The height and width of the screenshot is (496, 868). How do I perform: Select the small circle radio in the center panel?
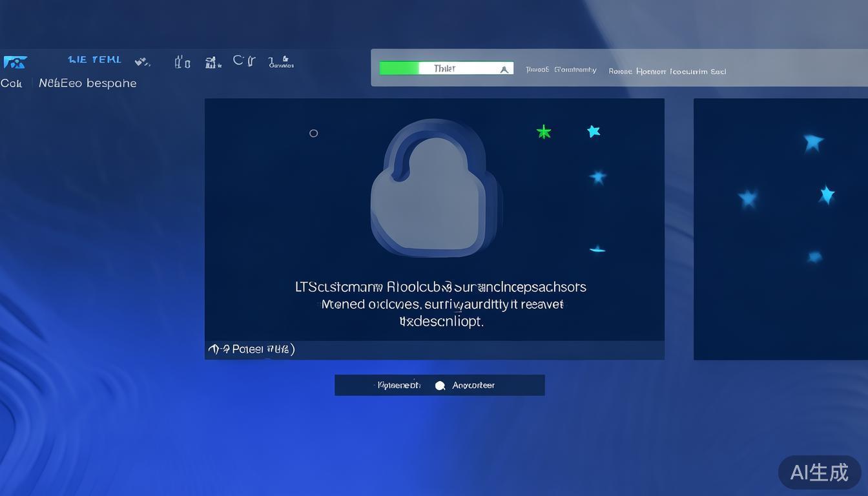click(314, 134)
